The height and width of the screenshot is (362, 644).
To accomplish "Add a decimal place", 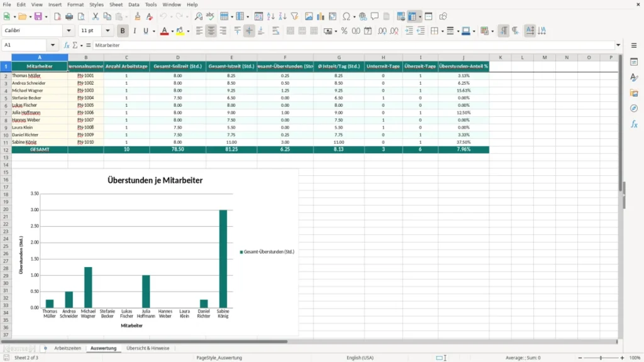I will pyautogui.click(x=382, y=31).
